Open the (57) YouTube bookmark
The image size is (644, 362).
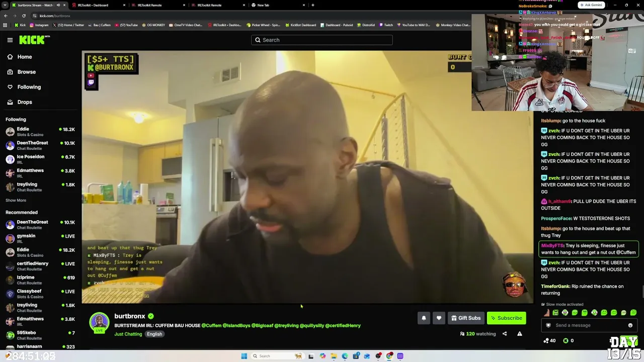coord(126,25)
